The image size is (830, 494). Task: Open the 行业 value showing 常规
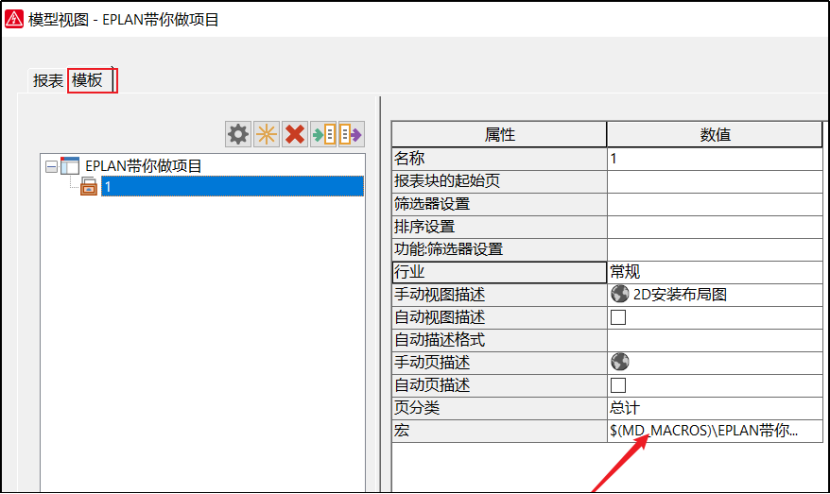click(x=715, y=272)
